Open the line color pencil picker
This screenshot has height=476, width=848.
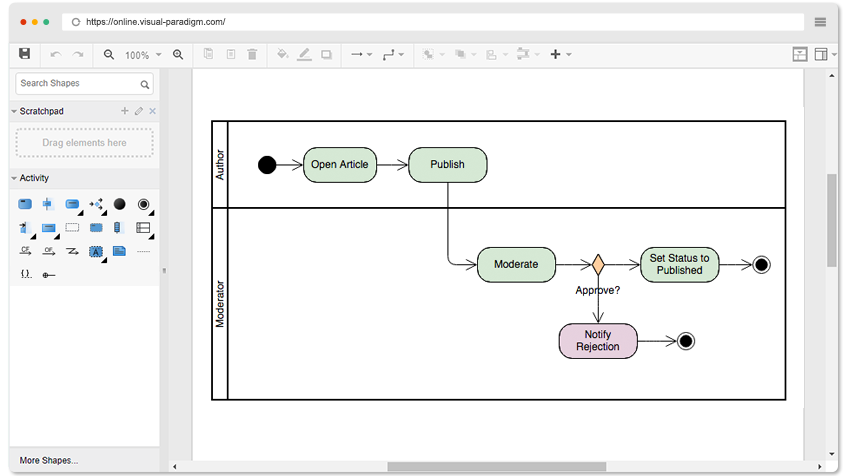[x=304, y=54]
